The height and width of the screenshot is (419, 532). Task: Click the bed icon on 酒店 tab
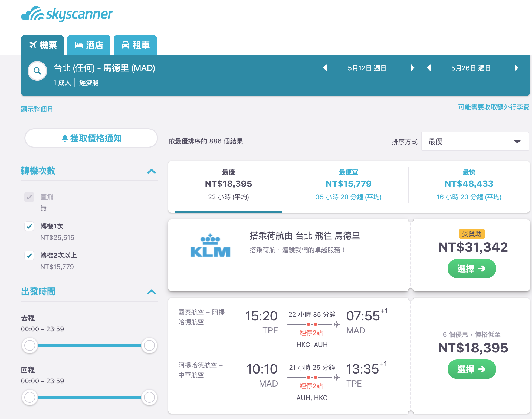click(x=79, y=45)
